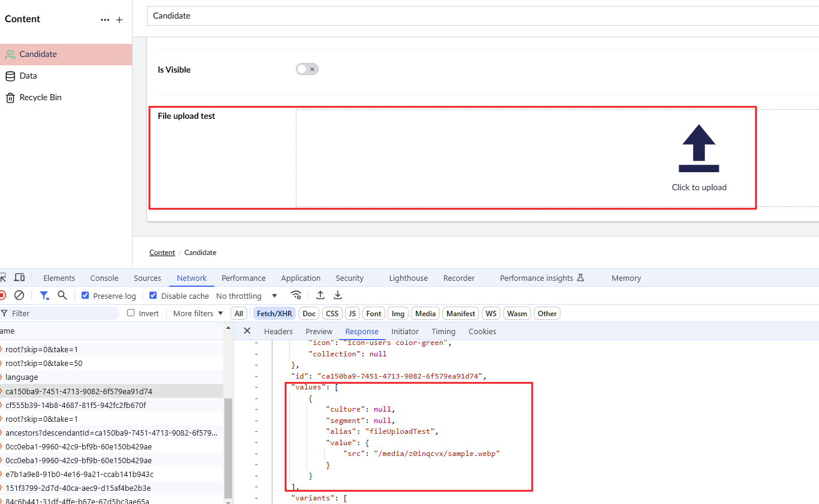
Task: Open the Headers tab of the request
Action: coord(278,331)
